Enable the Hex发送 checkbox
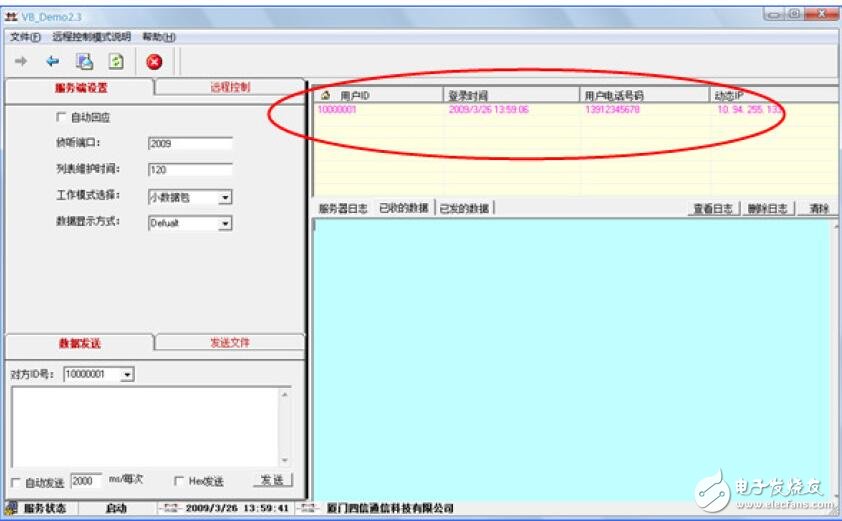 [x=179, y=481]
